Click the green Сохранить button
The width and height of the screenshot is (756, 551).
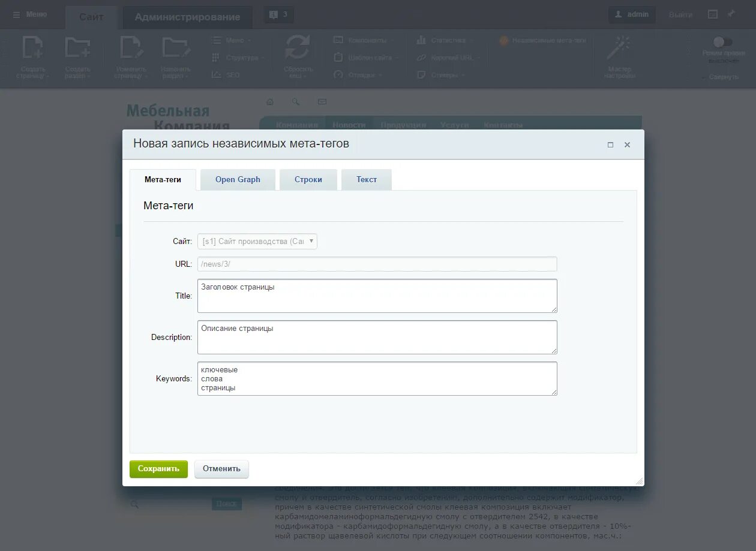[158, 469]
